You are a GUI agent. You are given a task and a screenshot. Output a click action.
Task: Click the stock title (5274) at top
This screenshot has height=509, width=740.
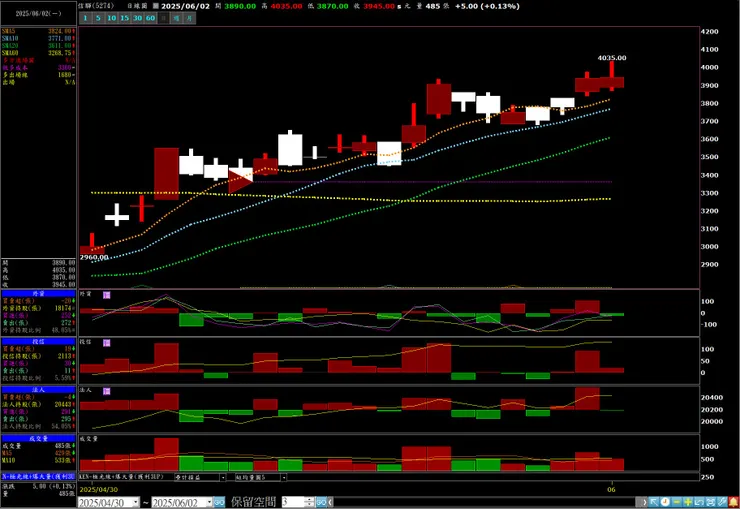(96, 6)
